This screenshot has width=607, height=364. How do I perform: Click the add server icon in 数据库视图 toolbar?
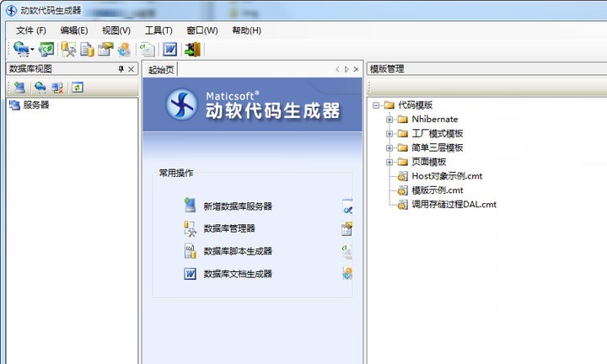point(19,88)
